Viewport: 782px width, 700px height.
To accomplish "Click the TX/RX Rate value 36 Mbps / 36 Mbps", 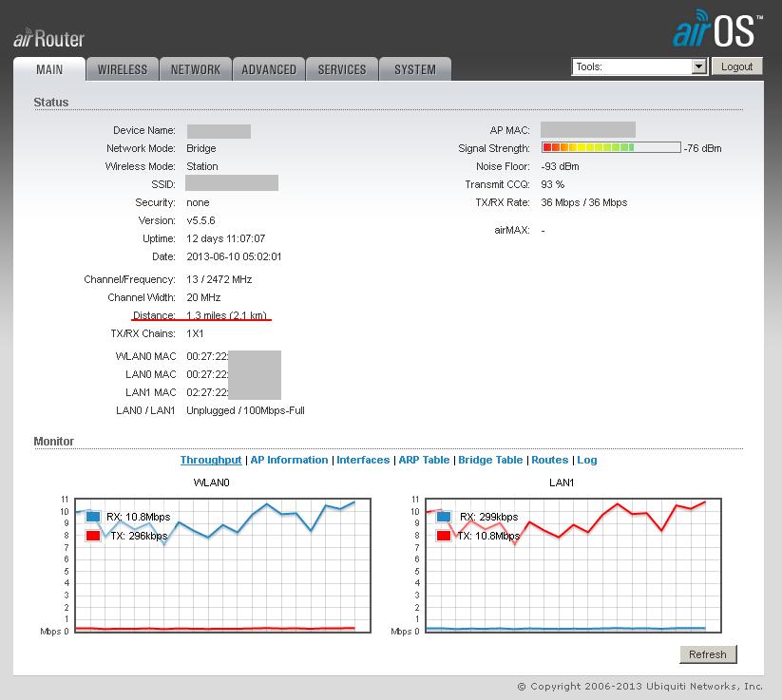I will point(584,202).
